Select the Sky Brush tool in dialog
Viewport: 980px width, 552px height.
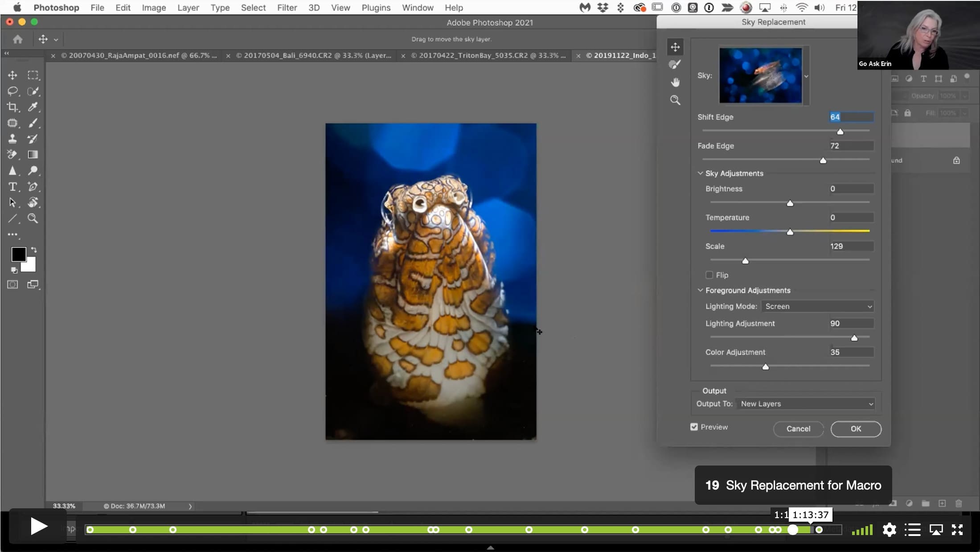click(675, 65)
